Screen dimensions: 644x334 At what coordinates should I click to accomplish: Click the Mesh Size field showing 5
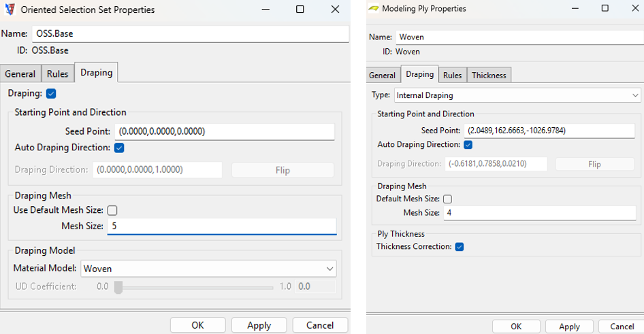[x=222, y=226]
